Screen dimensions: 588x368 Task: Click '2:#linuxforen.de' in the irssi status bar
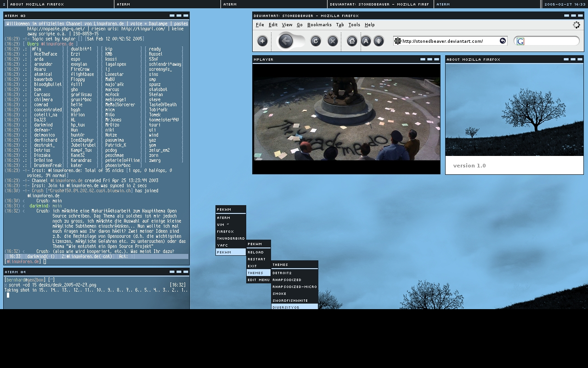pyautogui.click(x=87, y=256)
